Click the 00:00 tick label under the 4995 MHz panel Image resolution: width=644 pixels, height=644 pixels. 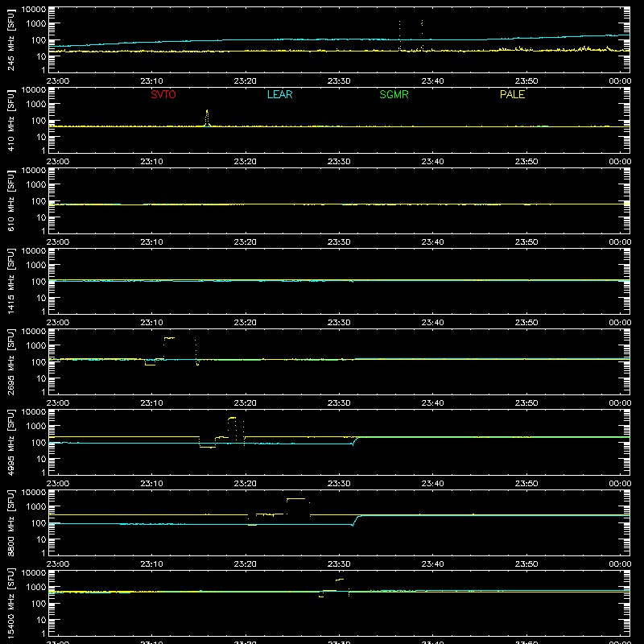pos(620,484)
